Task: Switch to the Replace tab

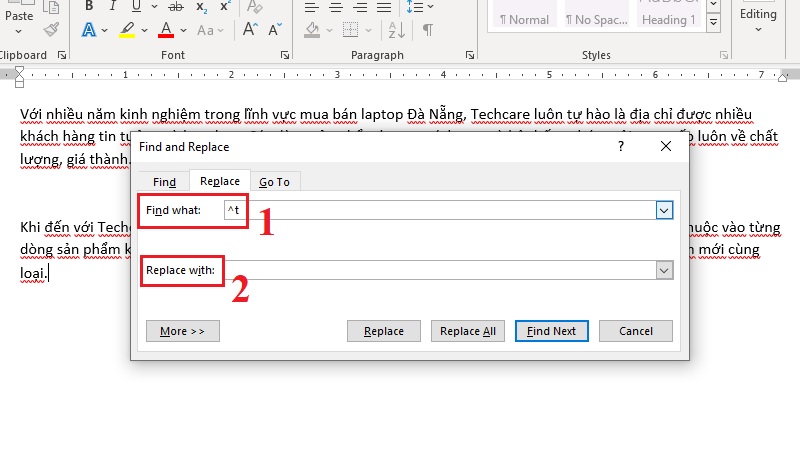Action: 220,181
